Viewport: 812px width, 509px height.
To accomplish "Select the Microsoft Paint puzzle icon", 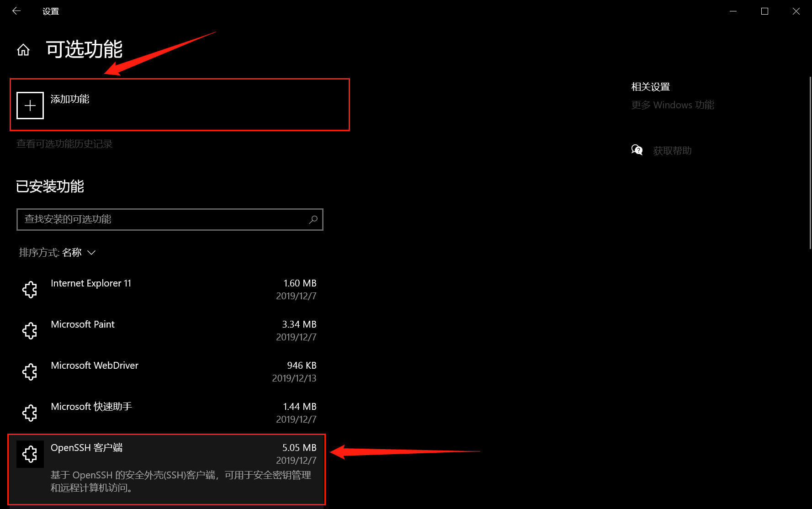I will pos(30,331).
